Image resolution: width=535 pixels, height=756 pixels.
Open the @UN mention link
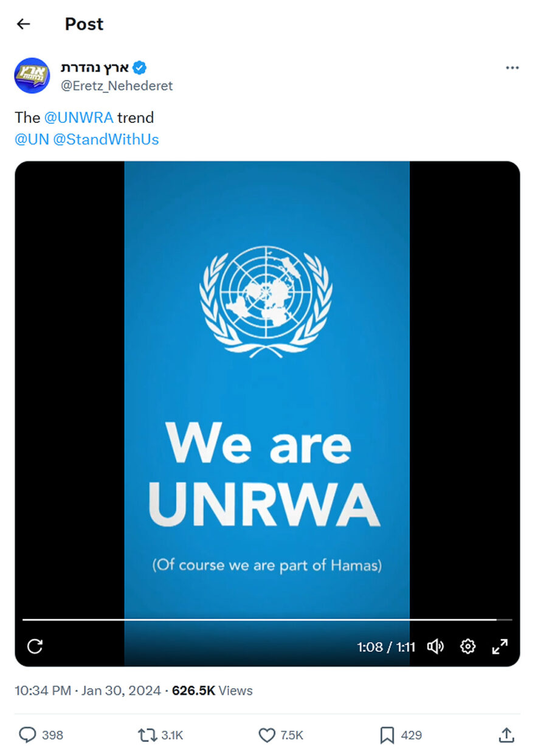32,139
